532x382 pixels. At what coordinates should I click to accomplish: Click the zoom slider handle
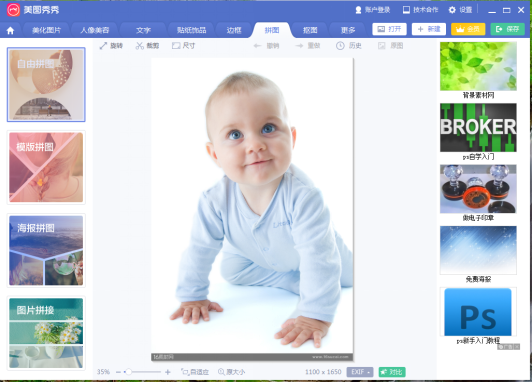128,372
